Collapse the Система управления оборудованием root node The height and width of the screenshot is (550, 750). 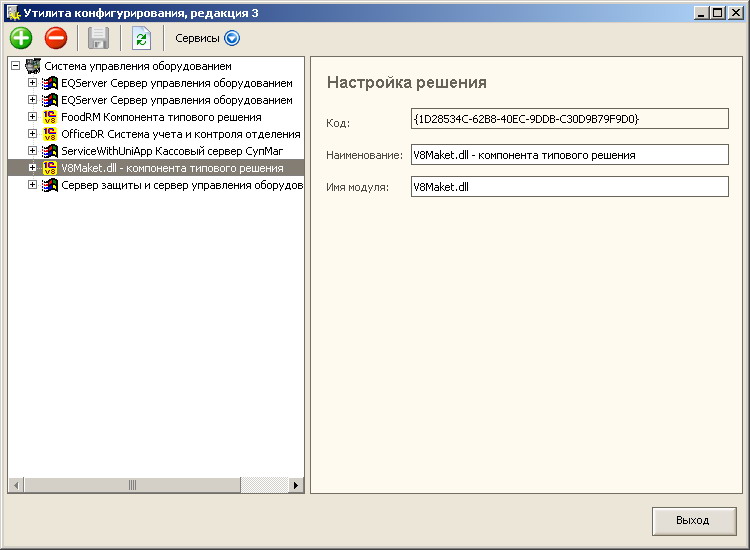click(15, 66)
